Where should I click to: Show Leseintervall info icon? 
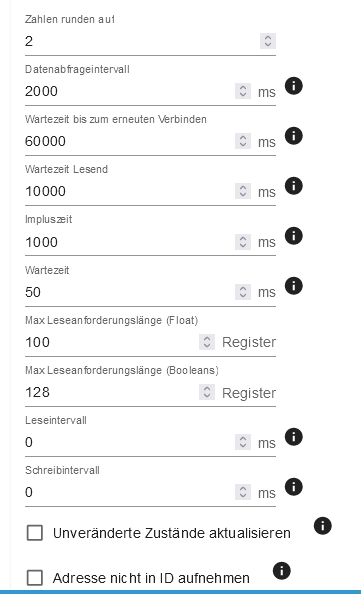click(294, 437)
